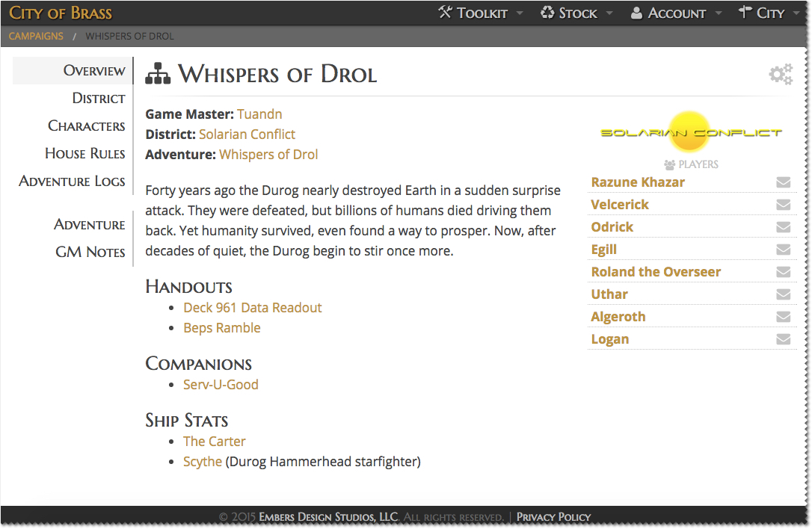Click the Solarian Conflict logo image
The height and width of the screenshot is (529, 812).
[x=691, y=133]
